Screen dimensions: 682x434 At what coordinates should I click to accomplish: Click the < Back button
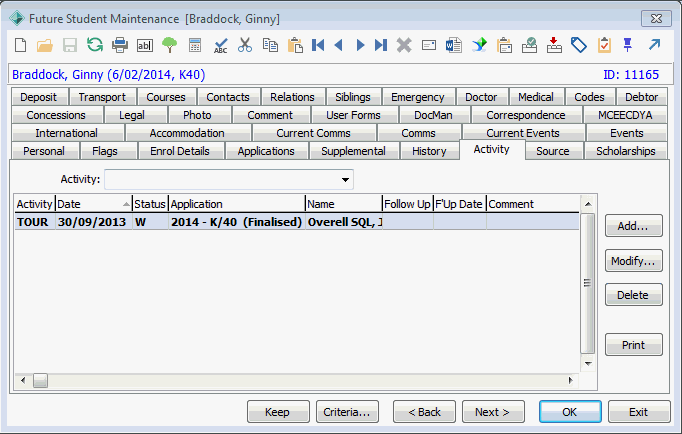(424, 412)
